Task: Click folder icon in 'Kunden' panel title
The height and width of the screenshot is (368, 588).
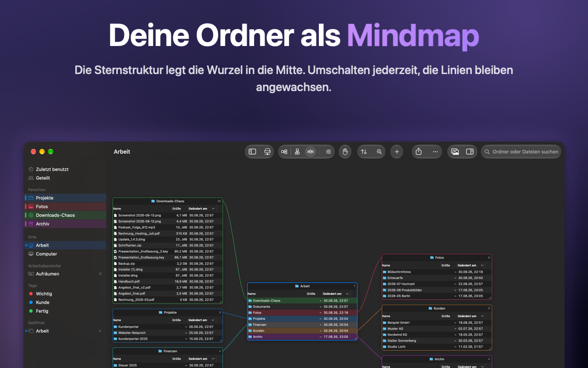Action: pyautogui.click(x=430, y=308)
